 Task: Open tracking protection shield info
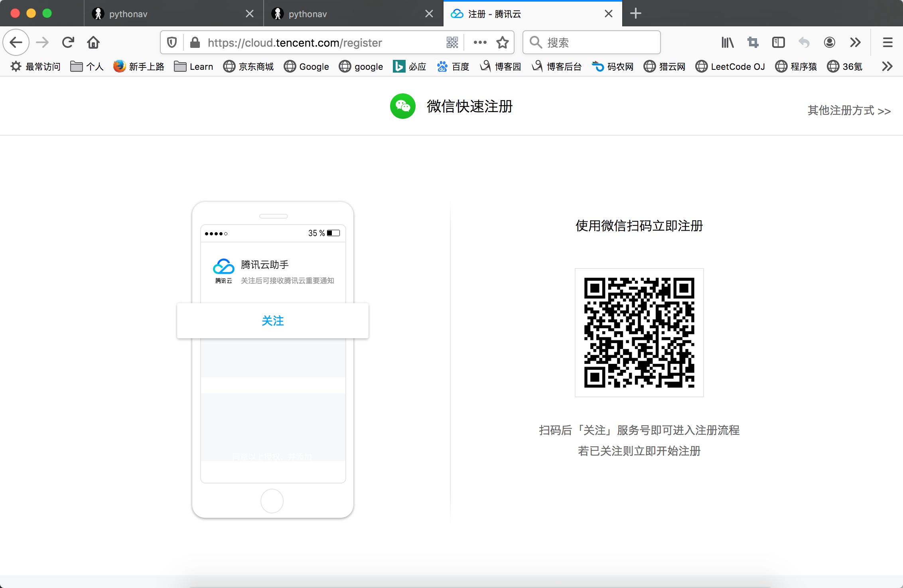tap(172, 42)
